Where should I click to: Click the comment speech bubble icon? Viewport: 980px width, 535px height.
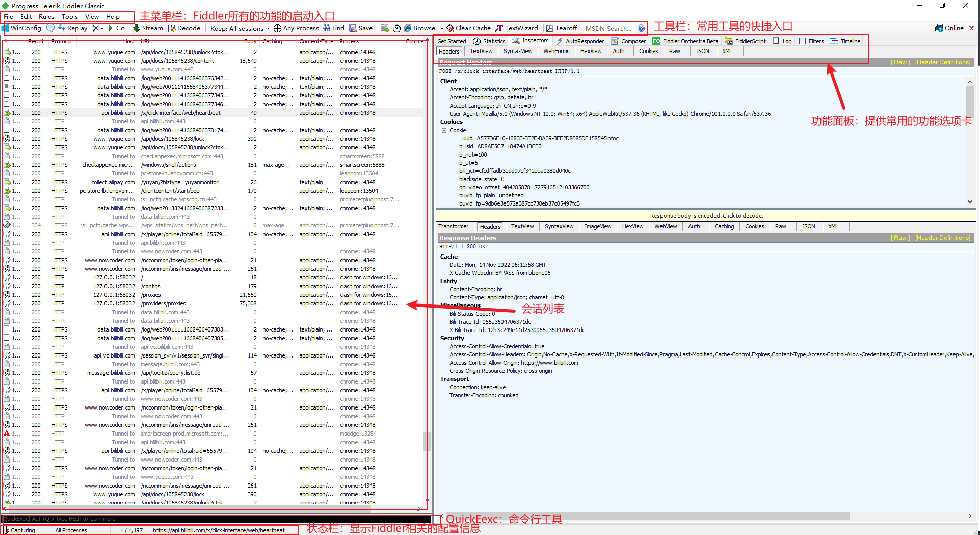click(50, 28)
